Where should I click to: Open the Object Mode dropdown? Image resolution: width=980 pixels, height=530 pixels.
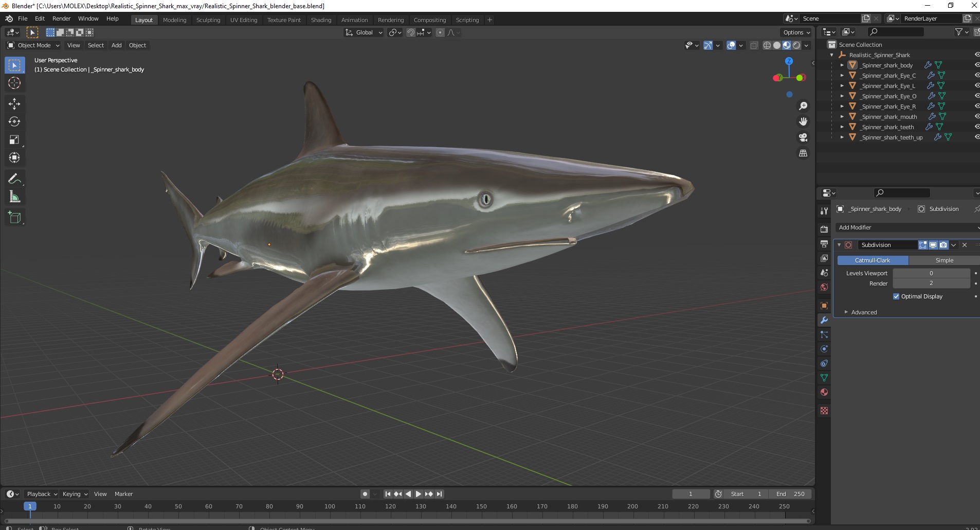click(33, 45)
